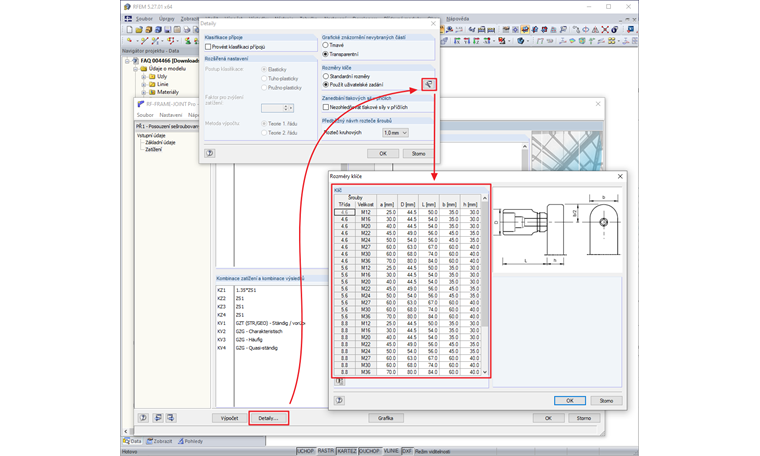Check Nezohledňovat tlakové síly v příčlích
The width and height of the screenshot is (760, 456).
tap(326, 107)
